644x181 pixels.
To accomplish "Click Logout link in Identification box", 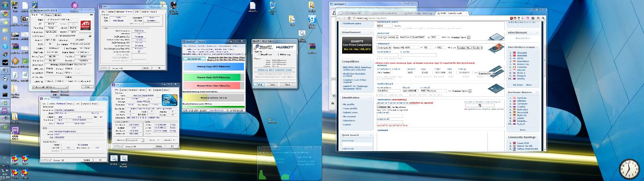I will [x=347, y=125].
